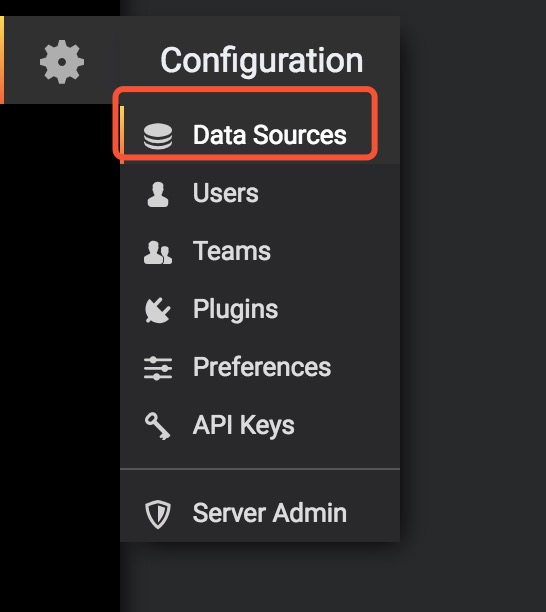
Task: Open the Data Sources menu entry
Action: point(260,135)
